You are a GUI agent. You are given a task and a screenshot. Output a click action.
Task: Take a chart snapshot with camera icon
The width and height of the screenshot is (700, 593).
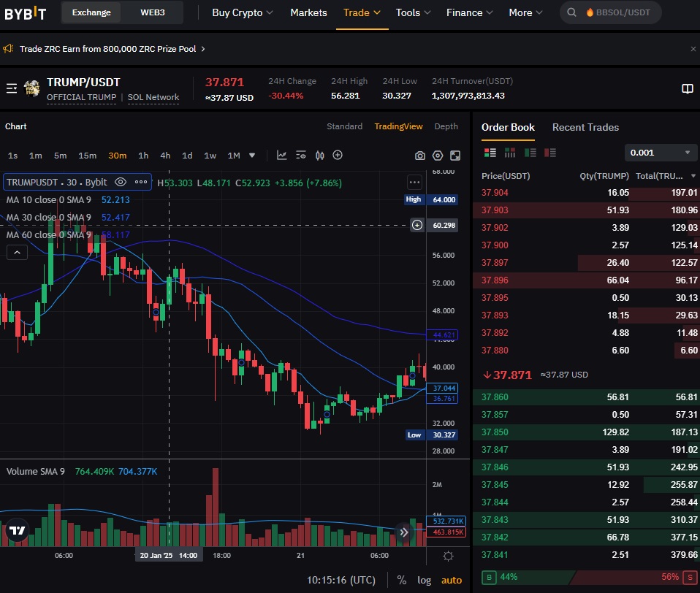[419, 156]
